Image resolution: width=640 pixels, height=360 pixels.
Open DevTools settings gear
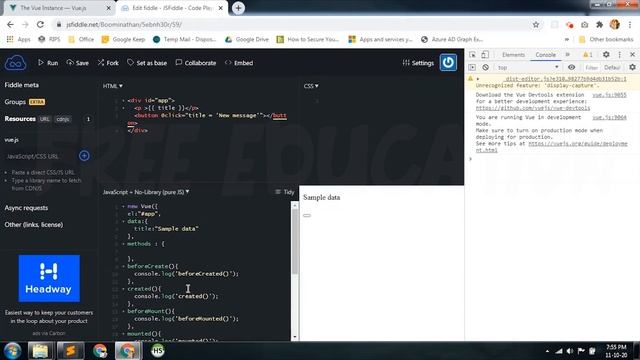(x=606, y=55)
